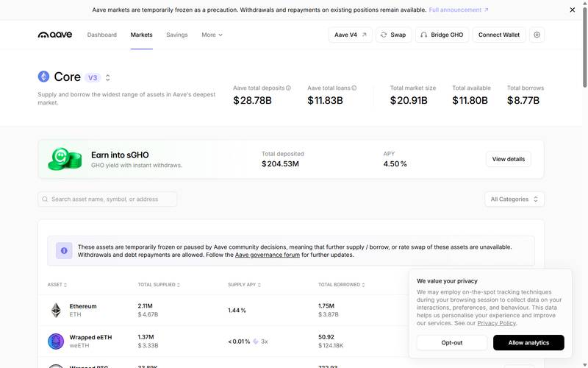Open the Privacy Policy link

click(x=497, y=323)
